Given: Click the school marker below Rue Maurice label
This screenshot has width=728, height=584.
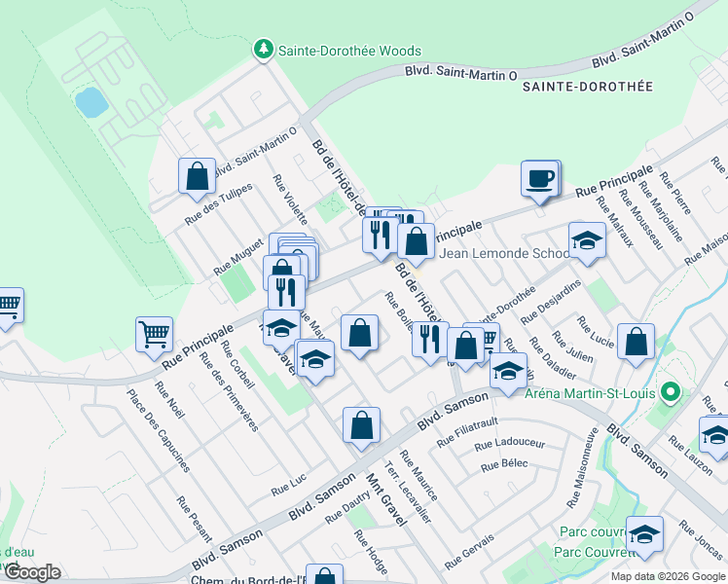Looking at the screenshot, I should 315,360.
